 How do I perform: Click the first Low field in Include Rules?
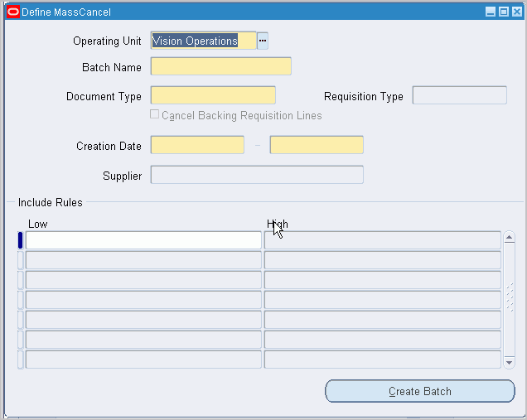143,240
